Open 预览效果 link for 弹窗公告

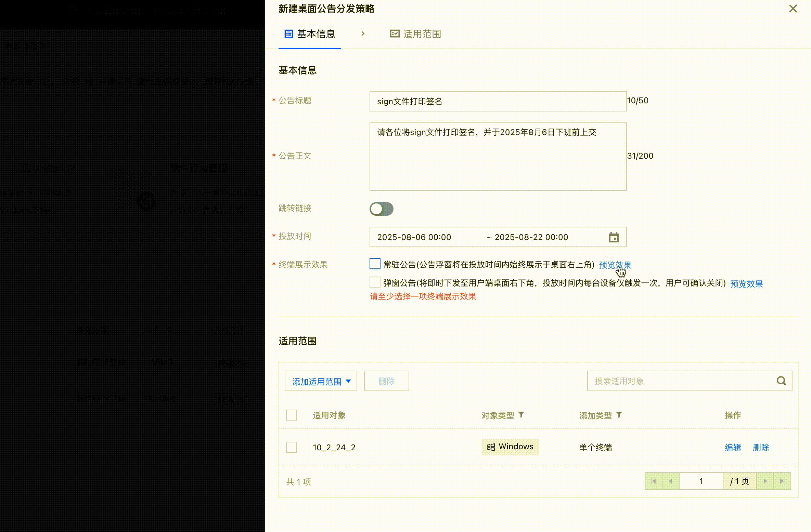coord(746,284)
